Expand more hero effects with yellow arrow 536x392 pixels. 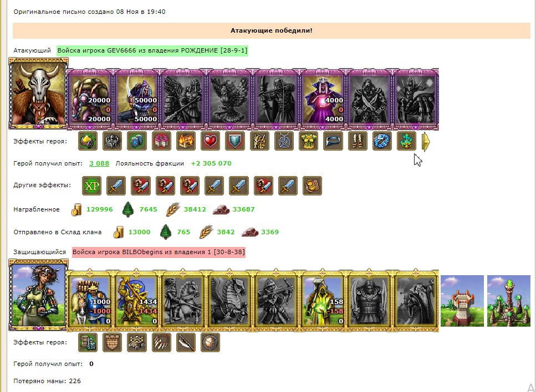pos(426,142)
